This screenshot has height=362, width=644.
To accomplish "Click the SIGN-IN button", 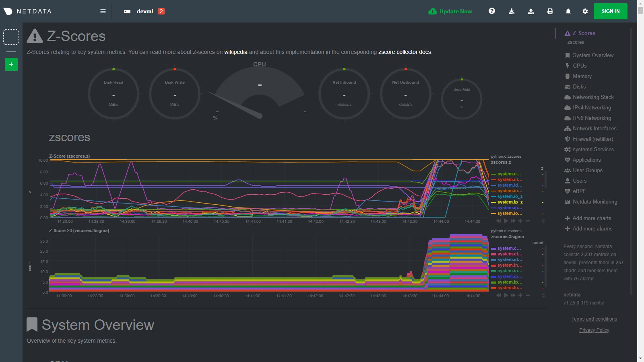I will pos(611,11).
